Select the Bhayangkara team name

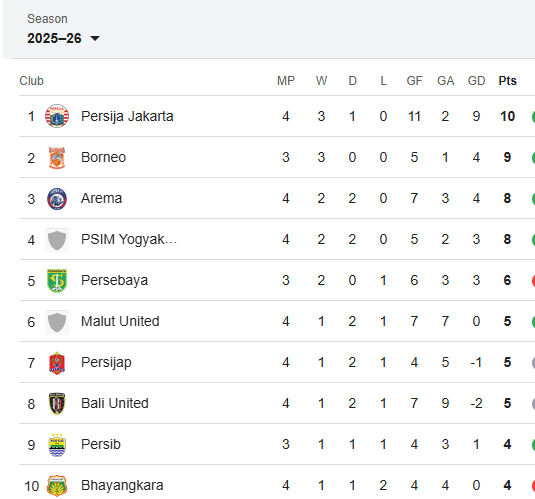coord(122,485)
